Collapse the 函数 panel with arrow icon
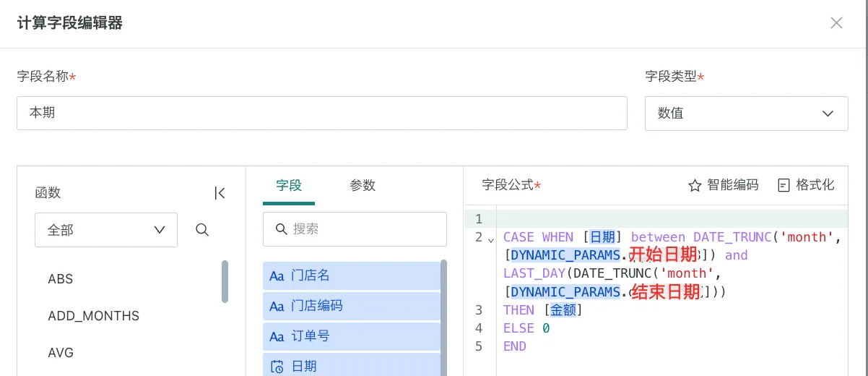The height and width of the screenshot is (376, 868). click(220, 193)
